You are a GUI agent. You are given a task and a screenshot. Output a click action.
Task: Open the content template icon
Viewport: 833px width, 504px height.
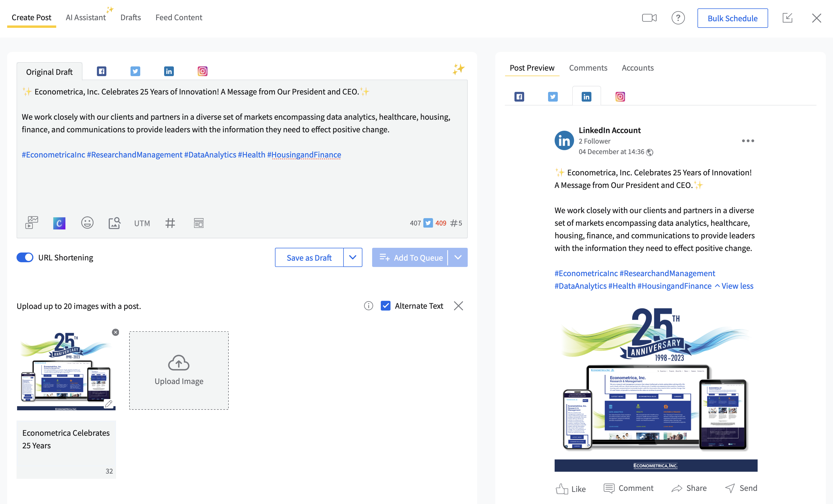199,223
